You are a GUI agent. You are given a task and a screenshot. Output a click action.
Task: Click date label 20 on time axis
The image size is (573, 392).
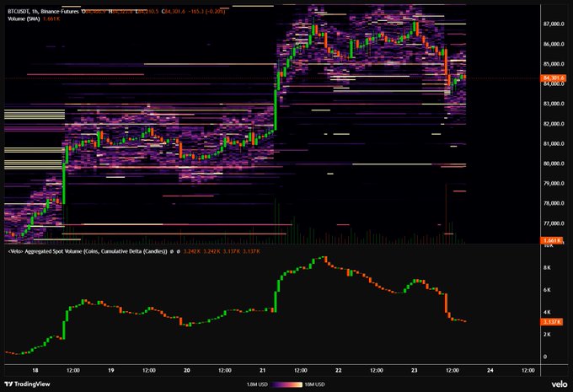pos(187,370)
